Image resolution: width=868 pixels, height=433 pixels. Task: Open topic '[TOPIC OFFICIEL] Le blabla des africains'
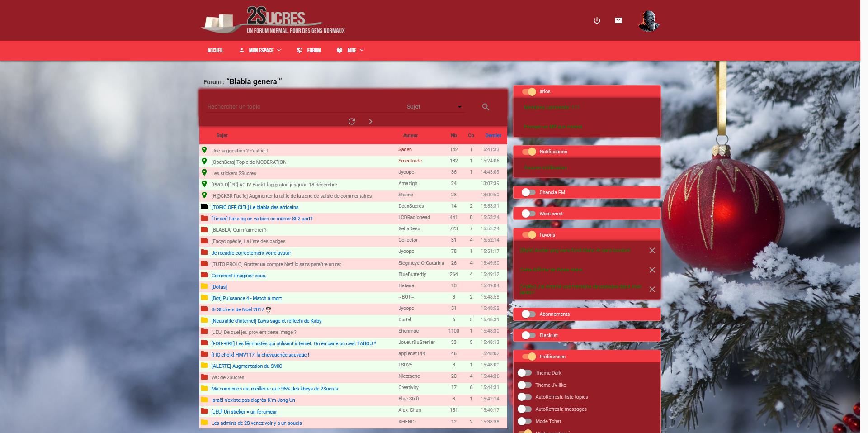(x=255, y=207)
